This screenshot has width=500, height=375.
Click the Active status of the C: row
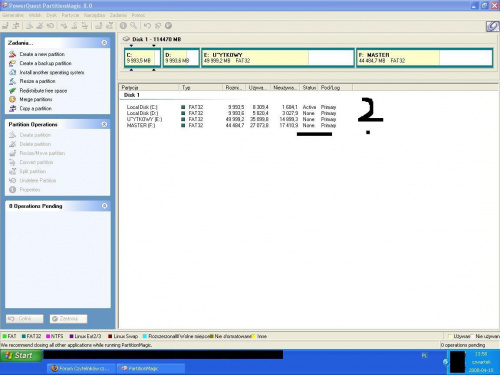click(x=309, y=107)
